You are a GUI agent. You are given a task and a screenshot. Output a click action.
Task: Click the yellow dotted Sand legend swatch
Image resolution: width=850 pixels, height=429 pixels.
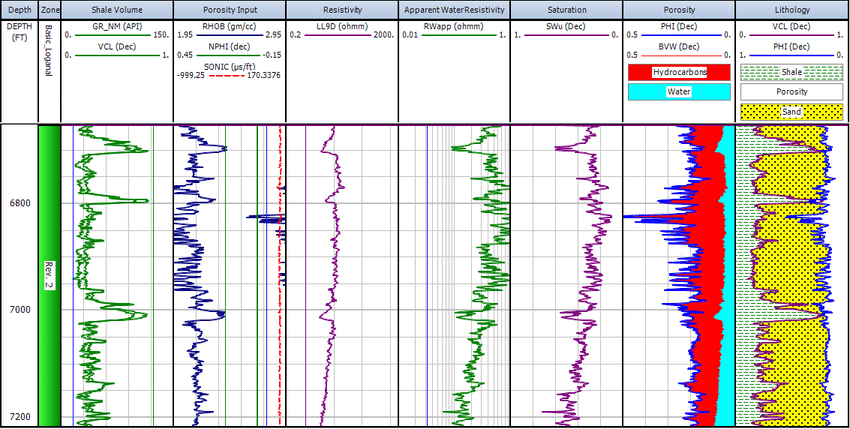792,112
